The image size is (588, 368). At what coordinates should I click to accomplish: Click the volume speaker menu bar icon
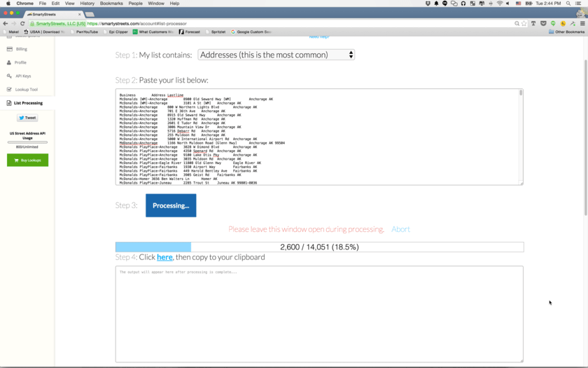pos(507,4)
